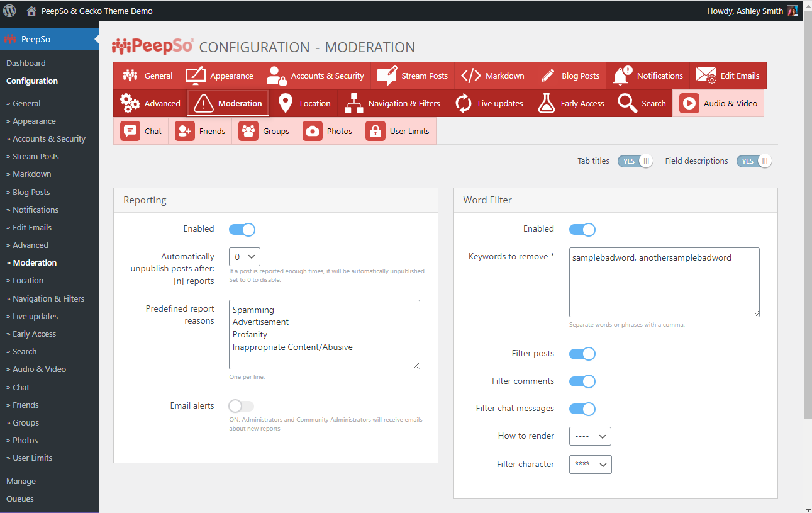Open Dashboard in the sidebar menu
The height and width of the screenshot is (513, 812).
26,64
